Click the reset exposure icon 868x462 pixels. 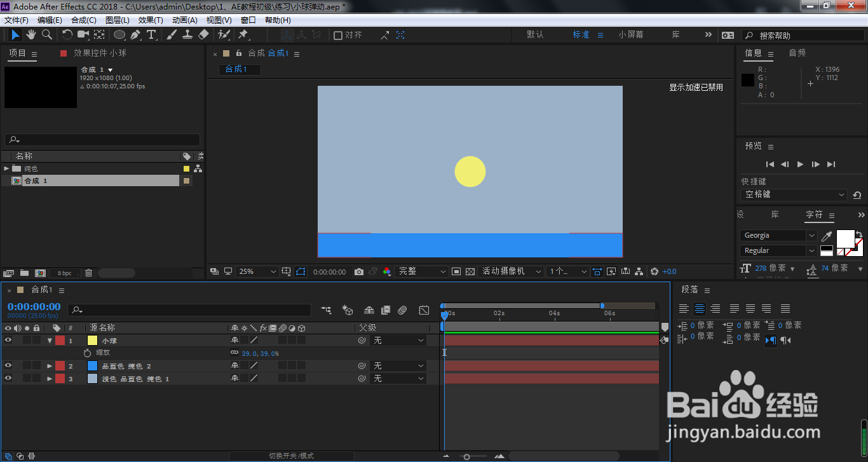point(654,271)
